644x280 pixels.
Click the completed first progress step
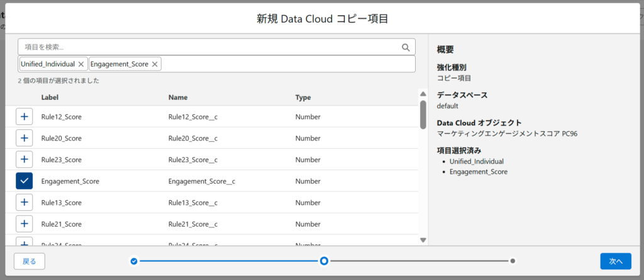pyautogui.click(x=133, y=261)
